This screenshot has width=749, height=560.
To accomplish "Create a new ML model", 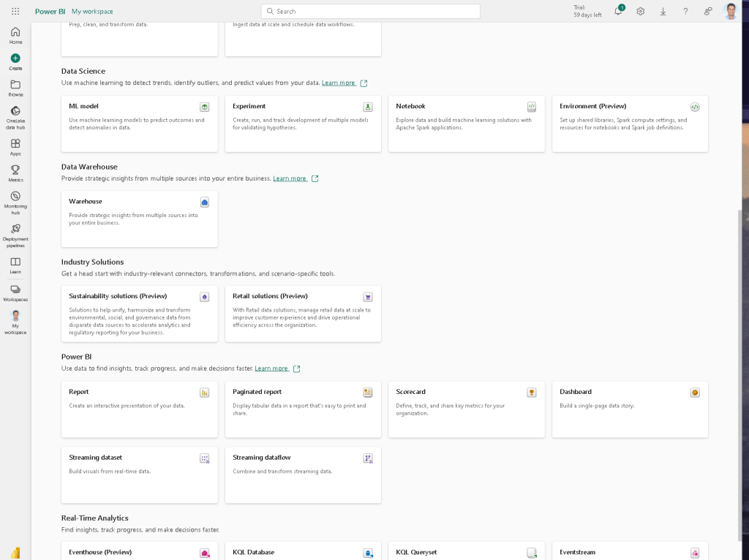I will pos(140,124).
